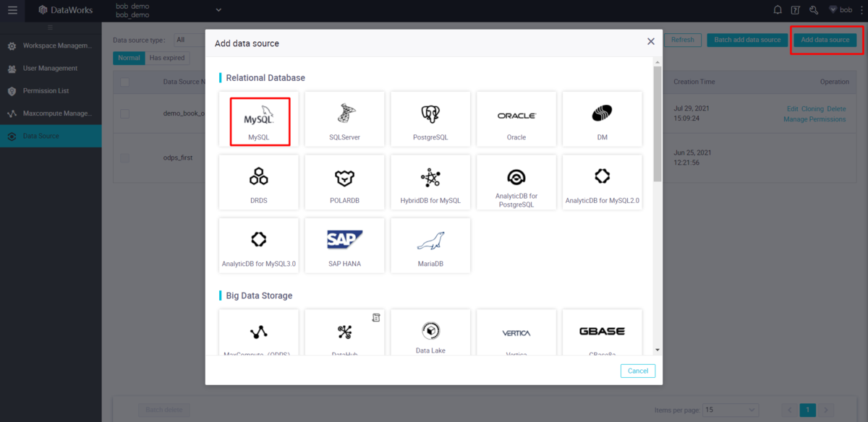Screen dimensions: 868x422
Task: Choose the Vertica data source card
Action: point(516,333)
